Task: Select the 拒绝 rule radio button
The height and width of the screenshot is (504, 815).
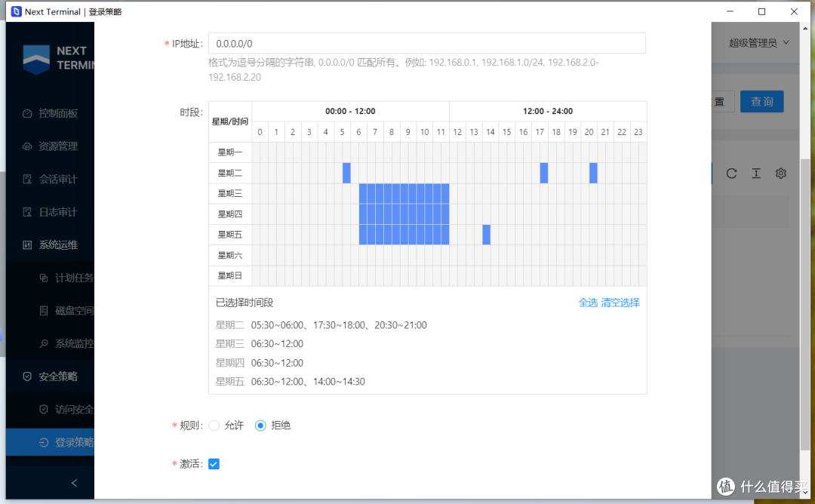Action: [x=260, y=426]
